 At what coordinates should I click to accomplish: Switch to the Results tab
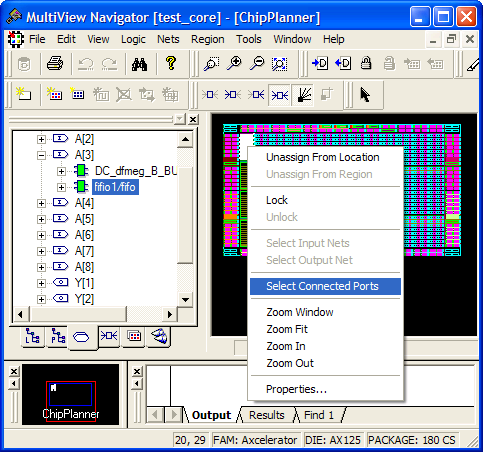click(267, 415)
